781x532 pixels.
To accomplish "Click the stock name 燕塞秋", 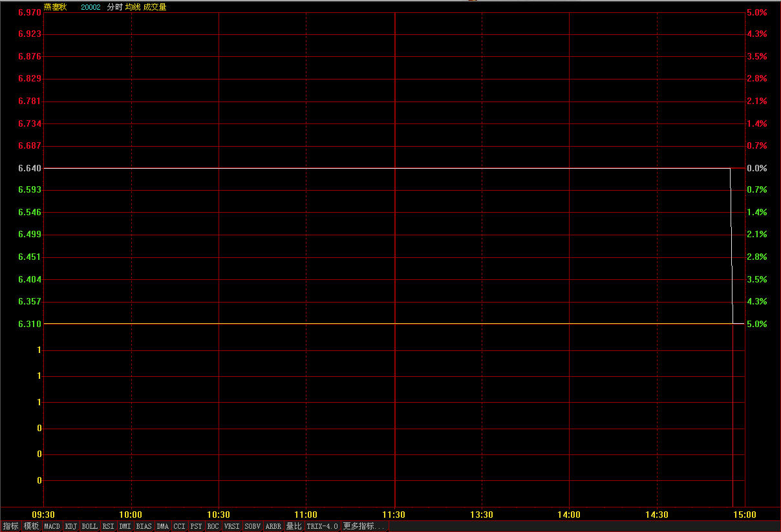I will tap(55, 7).
